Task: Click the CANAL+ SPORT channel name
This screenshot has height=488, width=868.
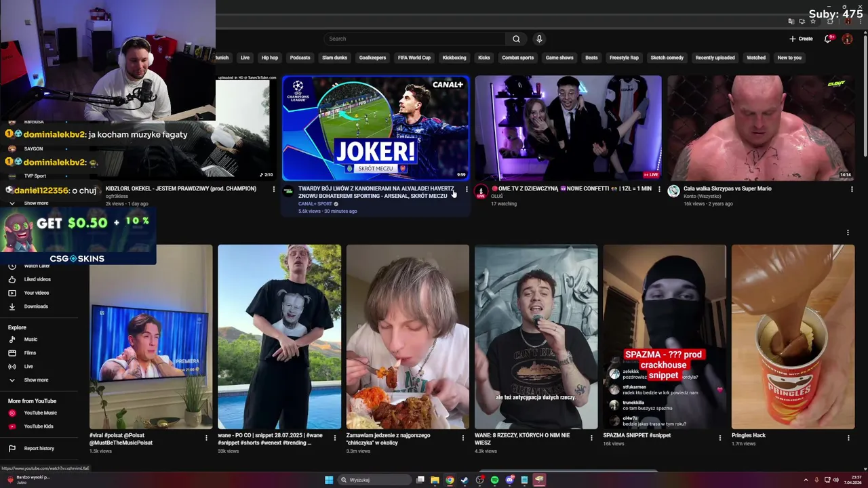Action: pos(315,203)
